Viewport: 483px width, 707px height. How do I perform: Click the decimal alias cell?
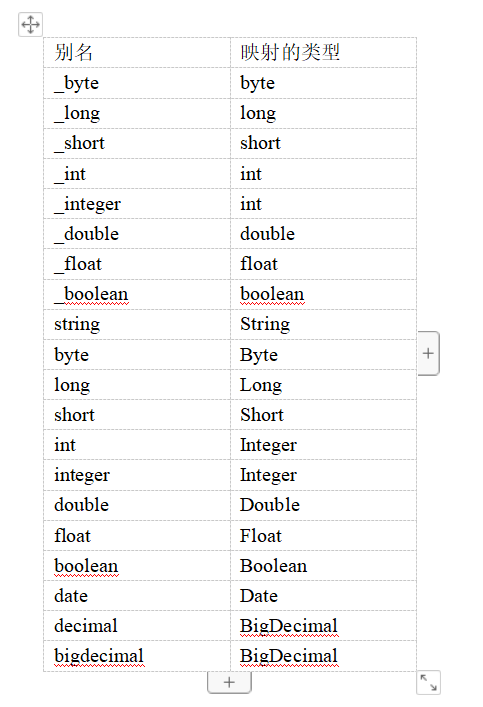click(137, 626)
